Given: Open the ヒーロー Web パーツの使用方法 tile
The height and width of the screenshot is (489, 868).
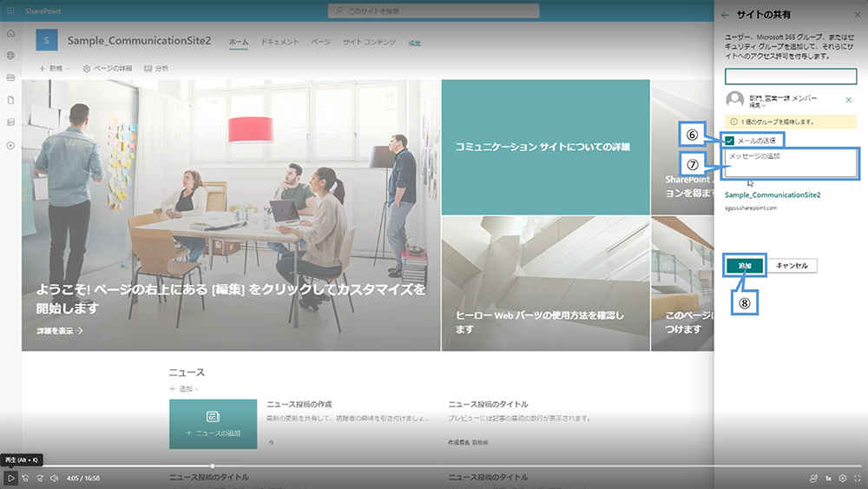Looking at the screenshot, I should click(x=545, y=283).
